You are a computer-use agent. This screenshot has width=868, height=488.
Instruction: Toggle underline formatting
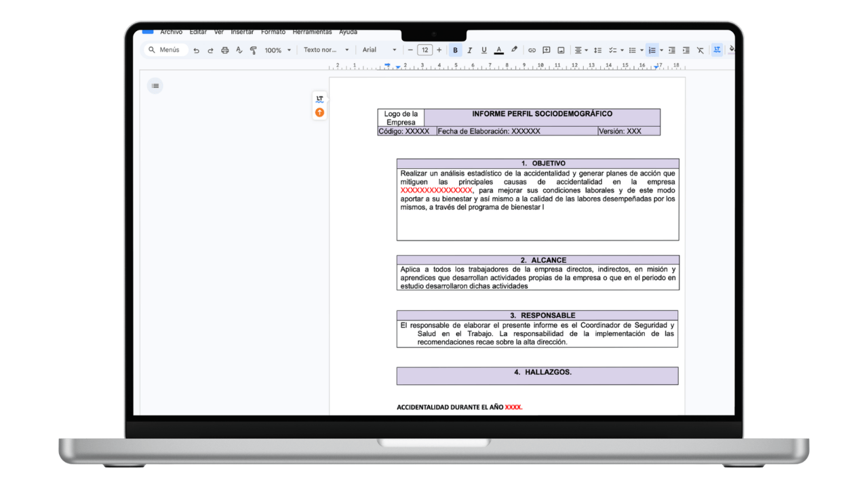[484, 49]
